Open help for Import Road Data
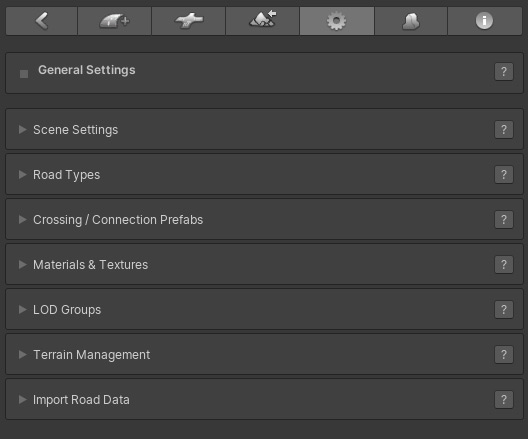Viewport: 528px width, 439px height. click(504, 400)
